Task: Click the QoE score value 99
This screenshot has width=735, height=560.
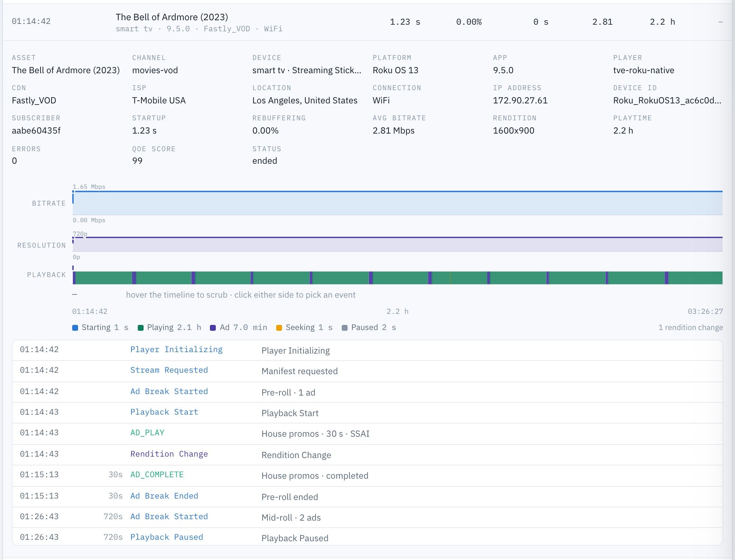Action: pyautogui.click(x=137, y=161)
